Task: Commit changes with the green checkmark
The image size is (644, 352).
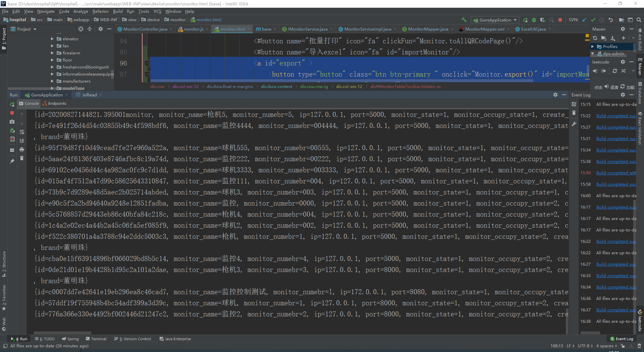Action: click(593, 20)
